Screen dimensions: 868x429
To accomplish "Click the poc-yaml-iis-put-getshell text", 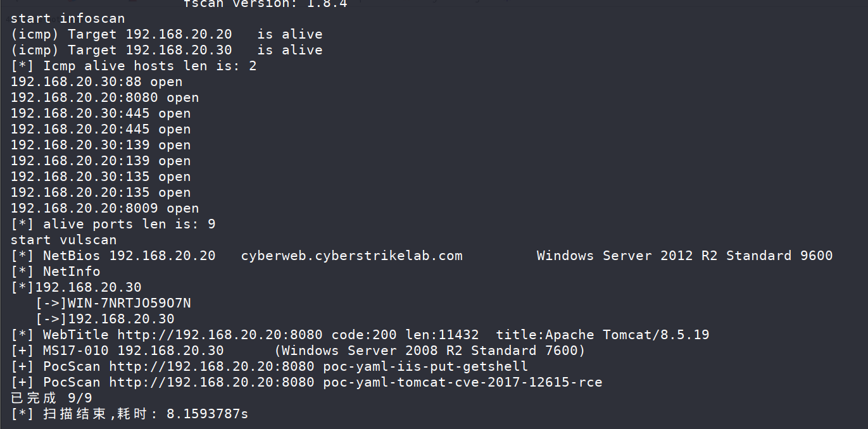I will pyautogui.click(x=425, y=366).
